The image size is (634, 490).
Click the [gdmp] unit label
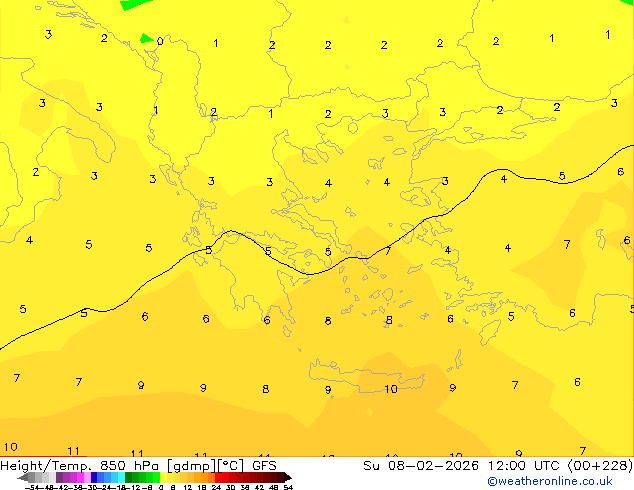(191, 466)
